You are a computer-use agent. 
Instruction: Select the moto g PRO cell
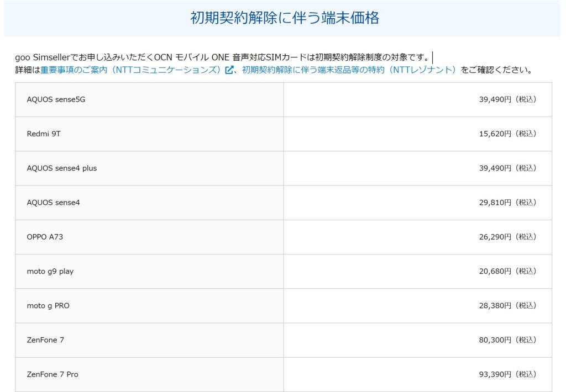[149, 306]
